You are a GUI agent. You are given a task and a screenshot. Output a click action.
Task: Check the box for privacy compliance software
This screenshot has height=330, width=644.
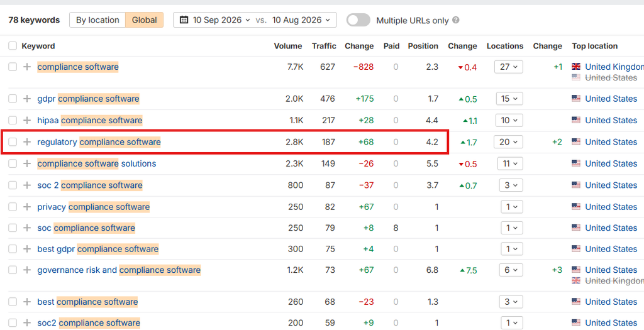[13, 207]
